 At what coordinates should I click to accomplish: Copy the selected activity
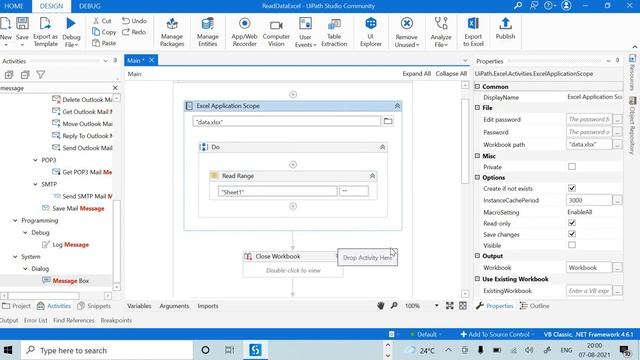pyautogui.click(x=104, y=32)
